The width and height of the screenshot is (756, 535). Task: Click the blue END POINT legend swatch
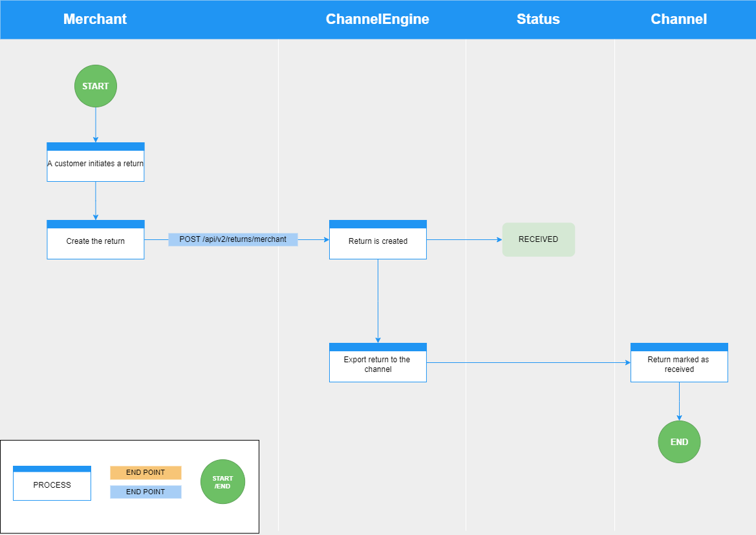click(146, 492)
